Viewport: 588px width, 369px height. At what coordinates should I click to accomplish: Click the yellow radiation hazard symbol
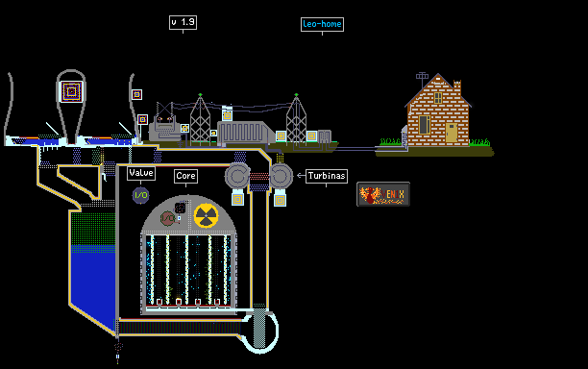click(206, 216)
